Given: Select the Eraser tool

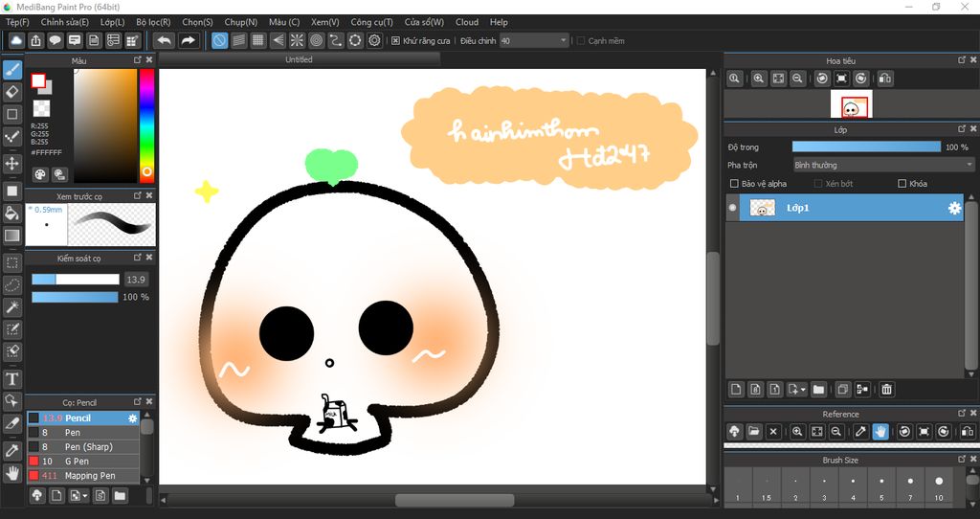Looking at the screenshot, I should coord(11,92).
